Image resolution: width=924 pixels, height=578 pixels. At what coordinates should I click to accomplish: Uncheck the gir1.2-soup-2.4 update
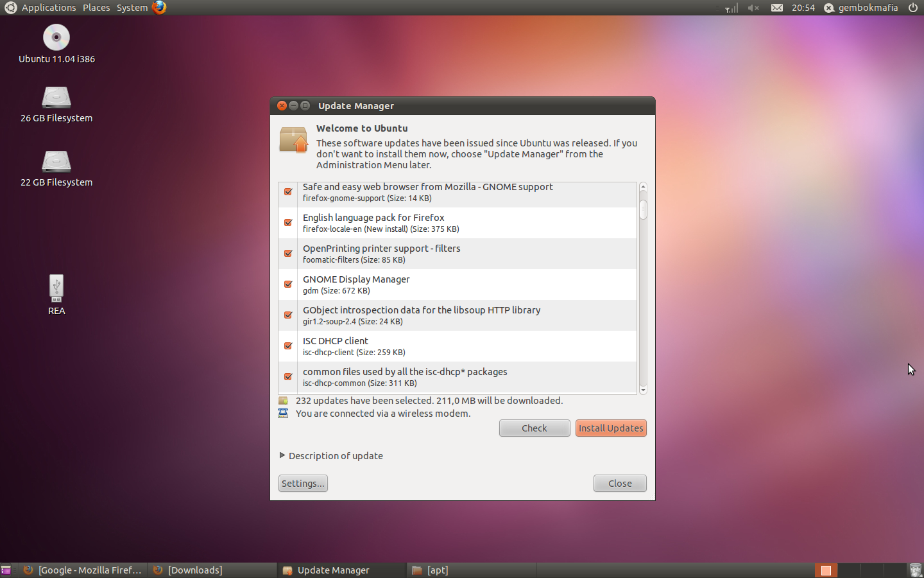288,315
